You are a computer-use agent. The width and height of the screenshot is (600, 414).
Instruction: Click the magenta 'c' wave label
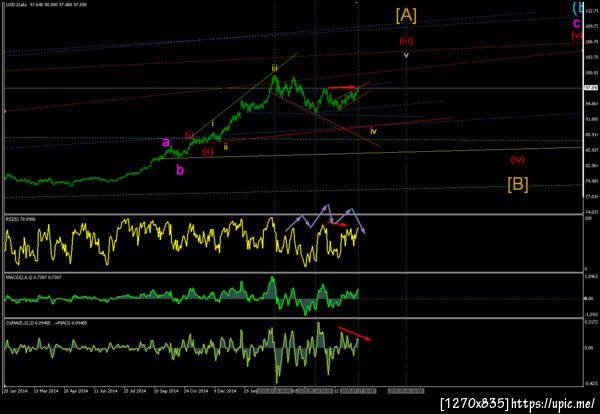577,23
